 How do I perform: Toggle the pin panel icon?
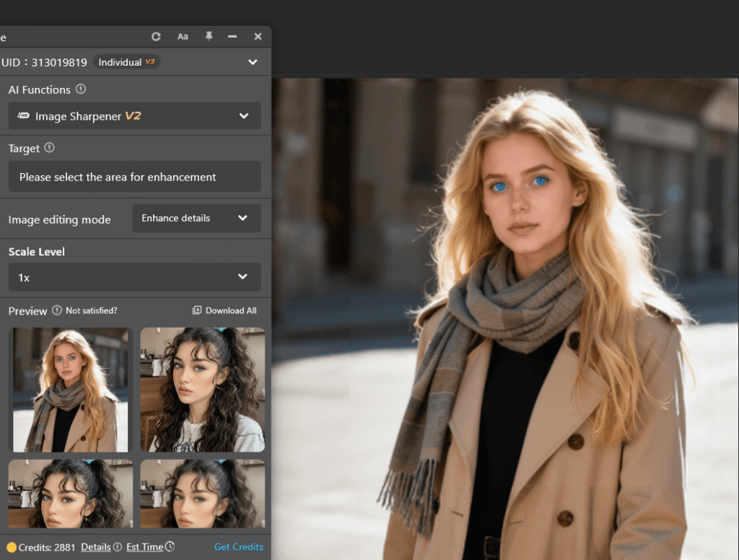point(209,37)
